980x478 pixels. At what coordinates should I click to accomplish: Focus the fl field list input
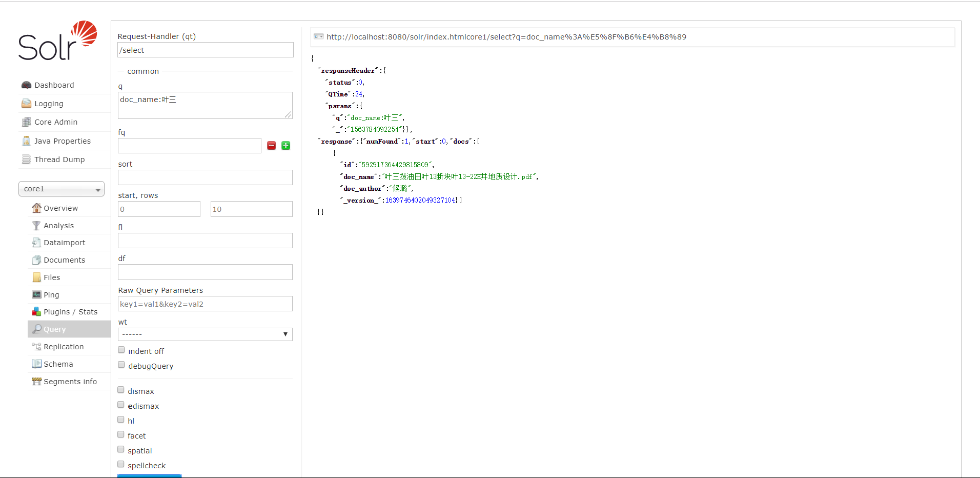pos(205,241)
